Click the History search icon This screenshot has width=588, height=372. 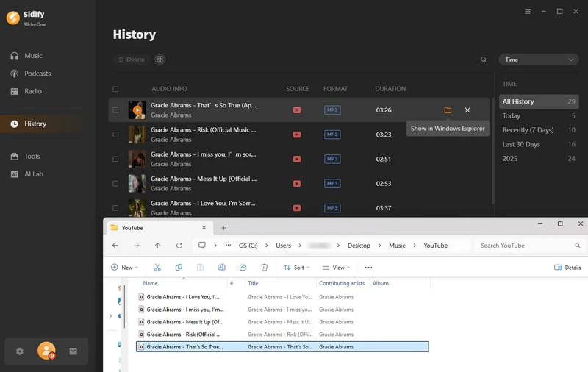[484, 60]
